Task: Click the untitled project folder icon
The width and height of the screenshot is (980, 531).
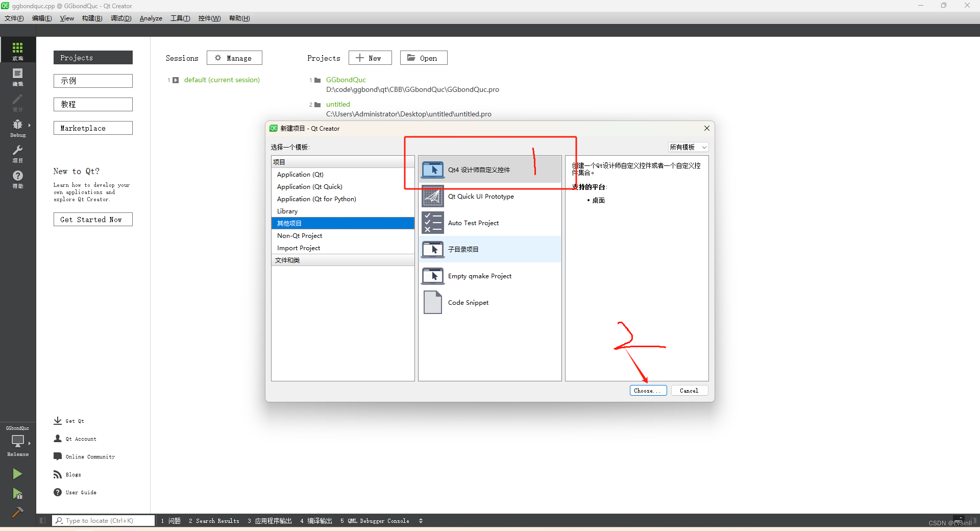Action: tap(317, 105)
